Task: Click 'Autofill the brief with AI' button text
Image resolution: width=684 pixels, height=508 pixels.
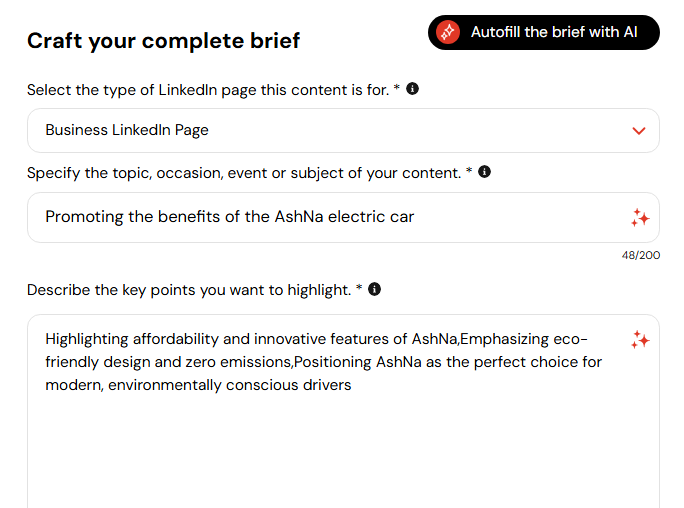Action: pyautogui.click(x=554, y=32)
